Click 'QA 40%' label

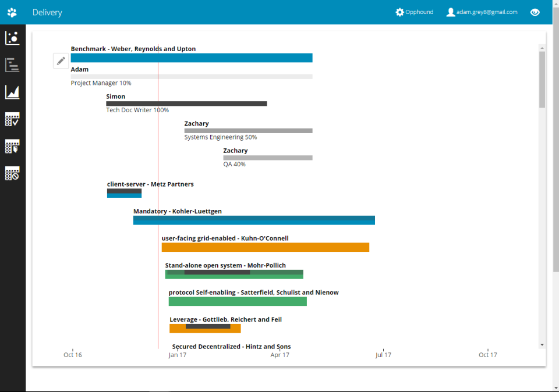point(235,164)
